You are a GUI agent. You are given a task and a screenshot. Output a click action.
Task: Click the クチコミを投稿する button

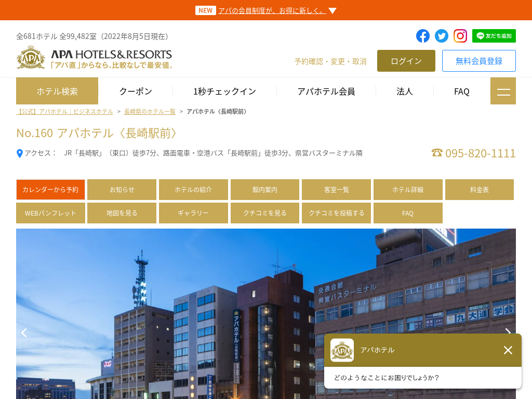336,213
